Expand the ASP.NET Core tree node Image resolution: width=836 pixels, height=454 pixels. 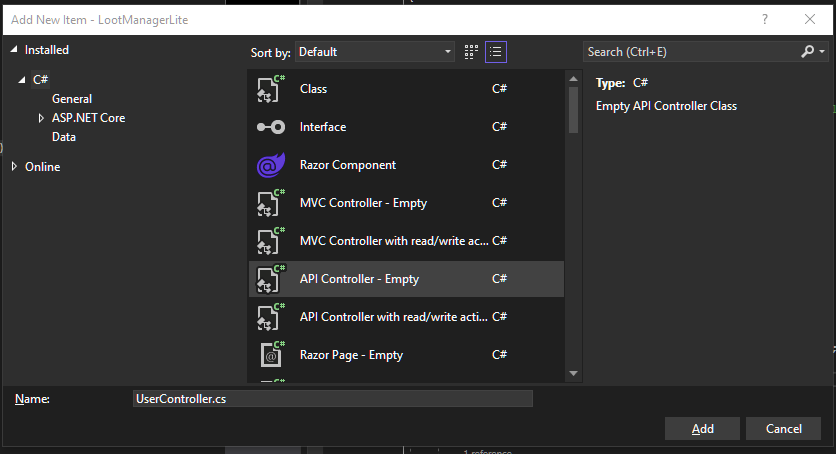[x=41, y=118]
